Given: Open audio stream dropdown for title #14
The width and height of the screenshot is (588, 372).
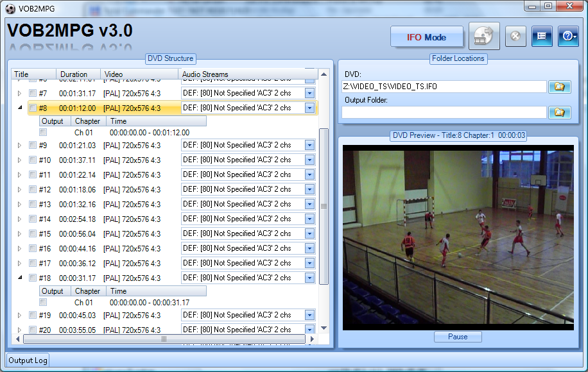Looking at the screenshot, I should click(x=310, y=219).
